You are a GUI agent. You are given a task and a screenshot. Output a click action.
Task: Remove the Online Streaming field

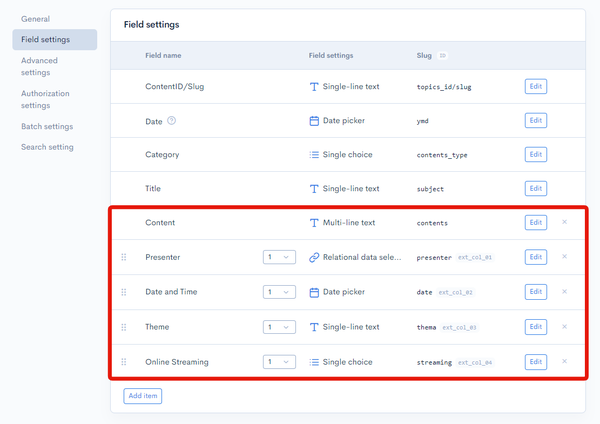(x=564, y=361)
